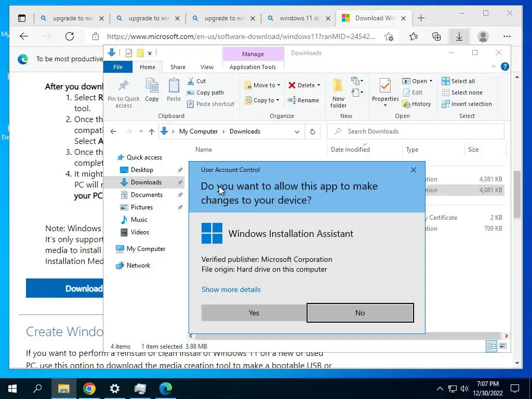Go up one folder level
This screenshot has width=532, height=399.
tap(151, 131)
